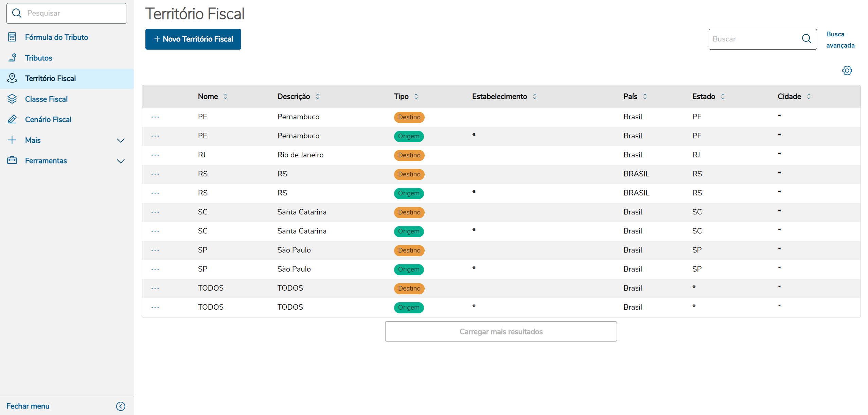Open Busca avançada link

click(x=840, y=39)
